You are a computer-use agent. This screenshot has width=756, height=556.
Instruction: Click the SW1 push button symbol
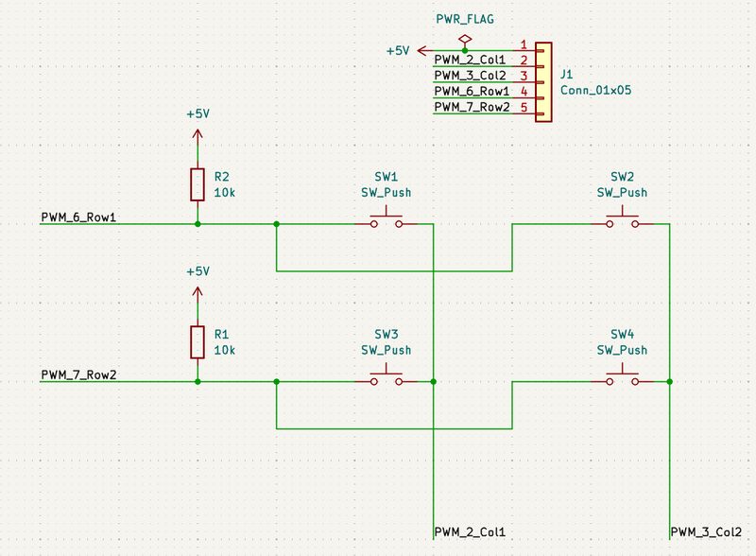(x=387, y=218)
